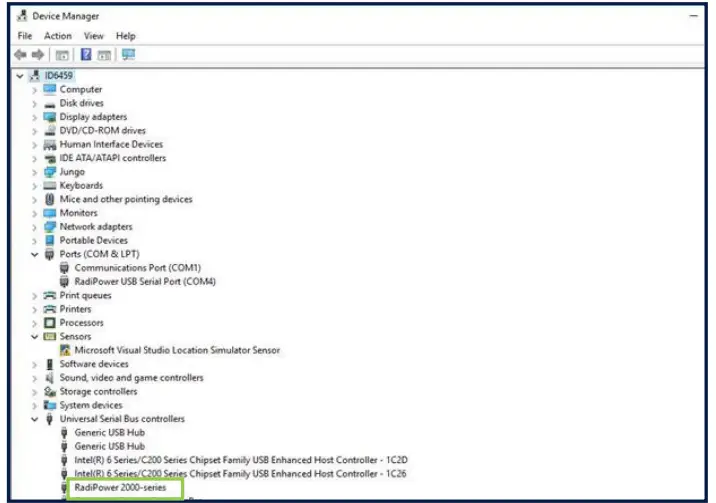Click the Computer category icon
The width and height of the screenshot is (716, 503).
tap(49, 89)
